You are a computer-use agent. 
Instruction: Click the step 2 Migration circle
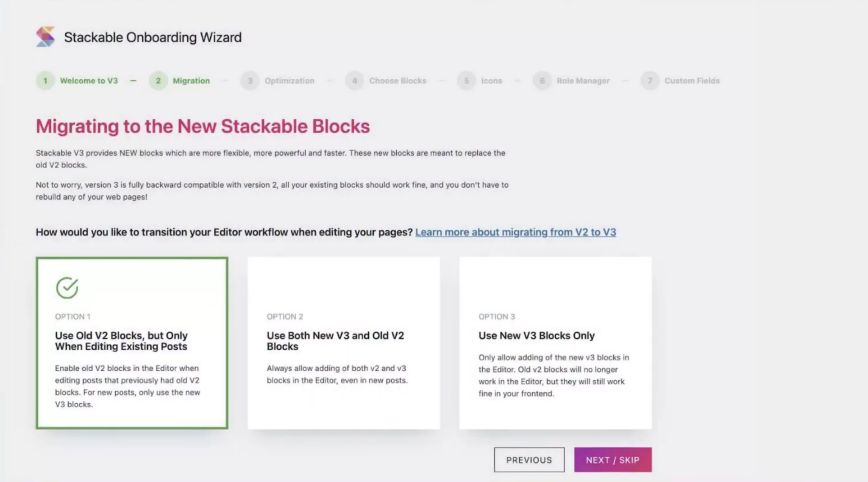click(x=158, y=81)
